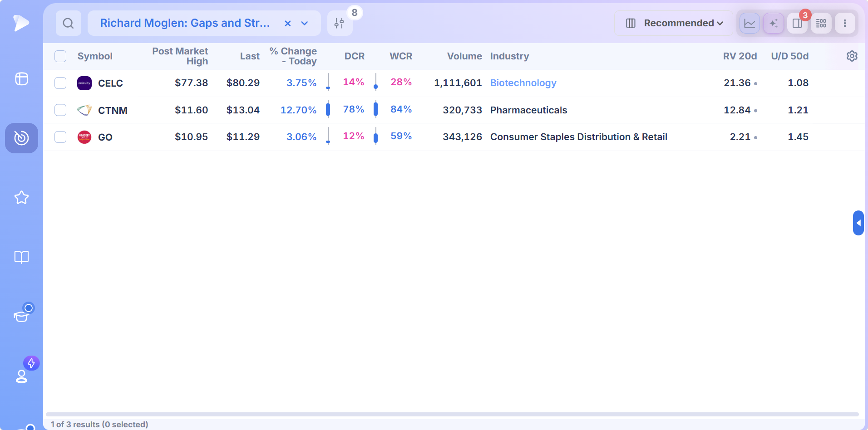Sort by % Change - Today header
The height and width of the screenshot is (430, 868).
click(293, 56)
